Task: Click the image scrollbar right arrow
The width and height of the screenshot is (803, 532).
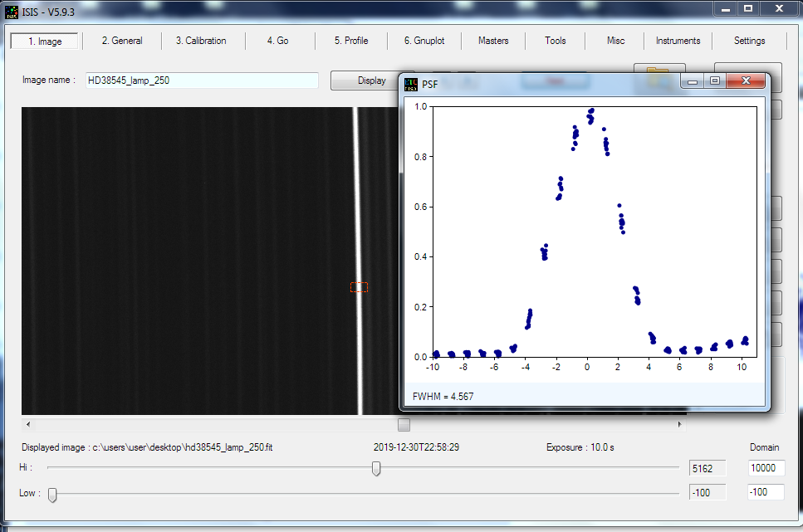Action: point(679,424)
